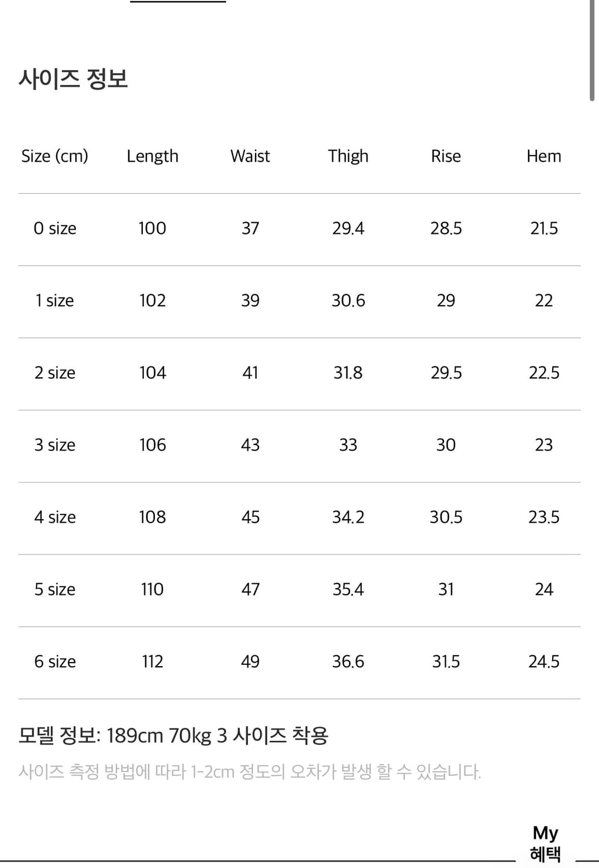The image size is (599, 868).
Task: Click the 사이즈 정보 section heading
Action: pos(73,79)
